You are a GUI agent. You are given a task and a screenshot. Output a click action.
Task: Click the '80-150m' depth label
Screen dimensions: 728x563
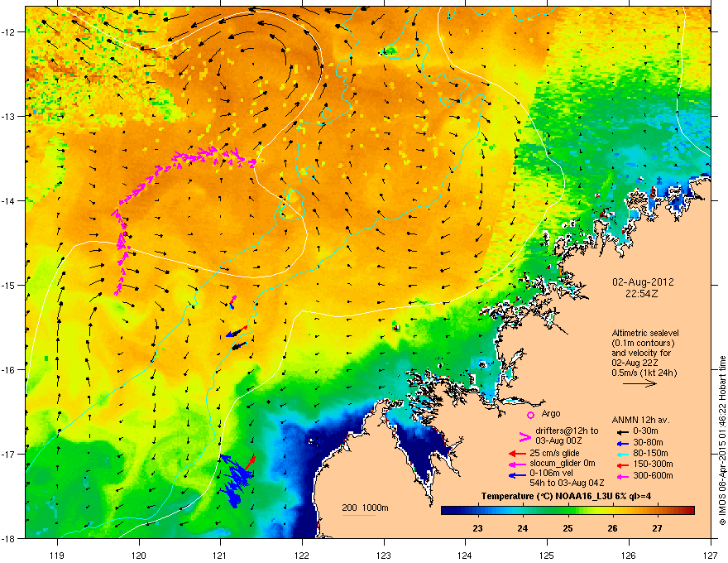pos(650,454)
